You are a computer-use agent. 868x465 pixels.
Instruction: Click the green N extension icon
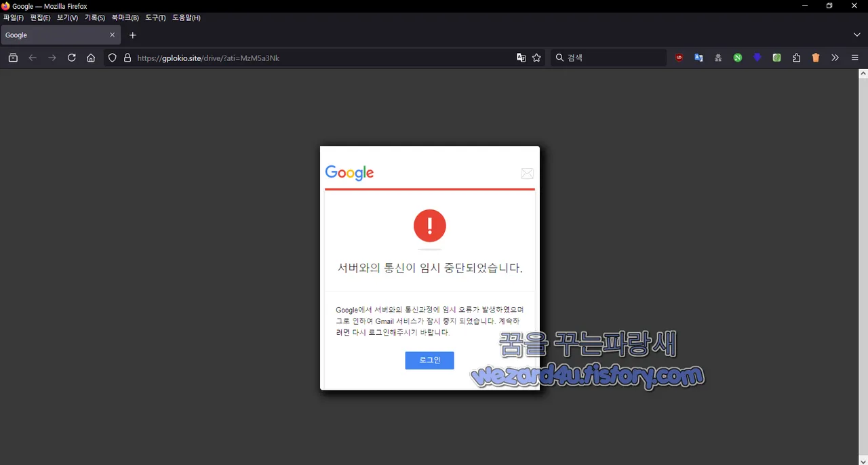tap(738, 58)
